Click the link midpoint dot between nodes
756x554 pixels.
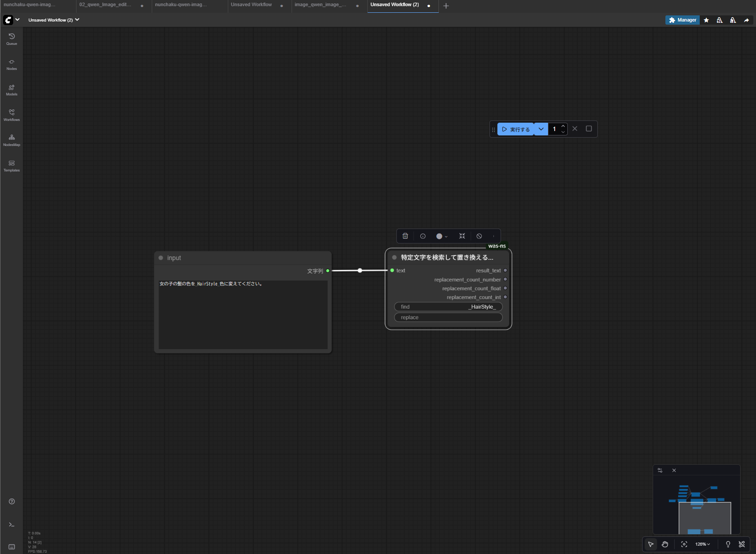click(x=360, y=270)
